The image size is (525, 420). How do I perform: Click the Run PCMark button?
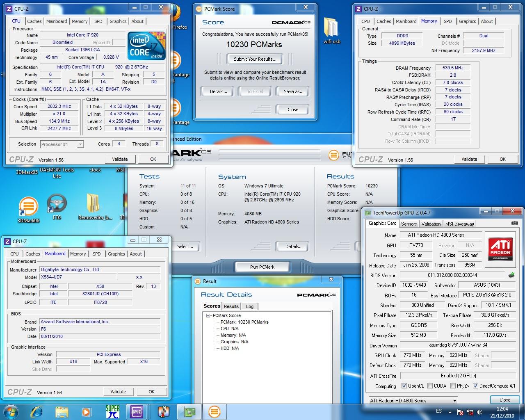click(x=262, y=267)
